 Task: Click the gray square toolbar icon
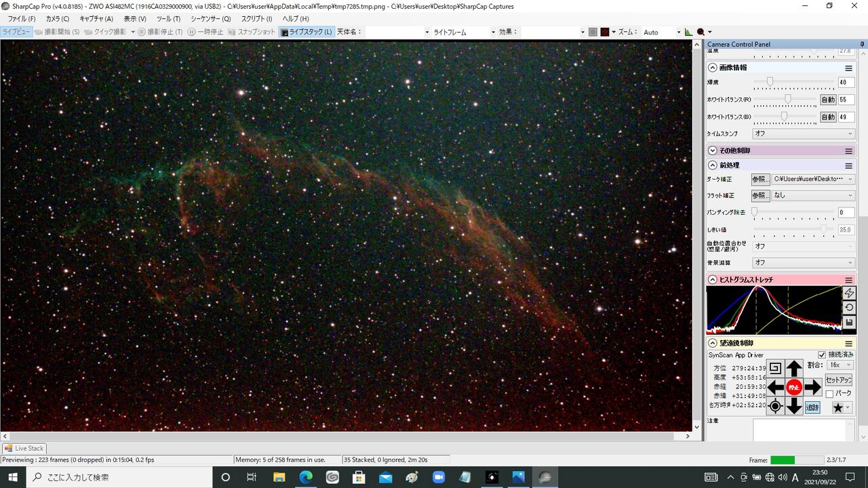(593, 32)
